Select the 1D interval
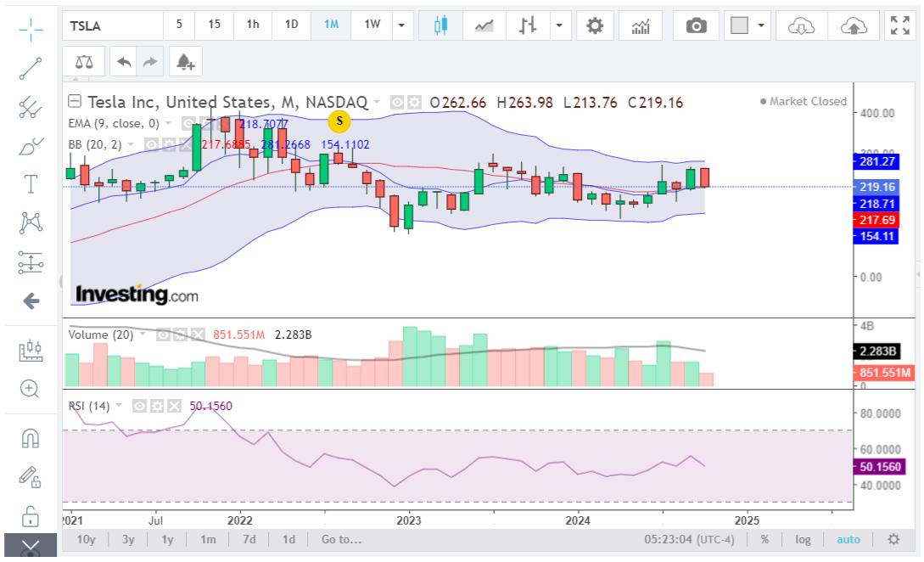The width and height of the screenshot is (924, 562). [x=292, y=25]
